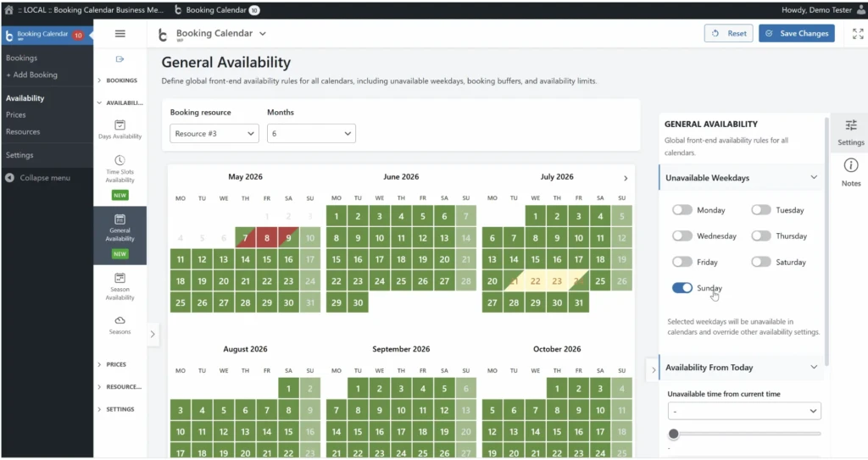
Task: Expand the left sidebar chevron
Action: tap(153, 334)
